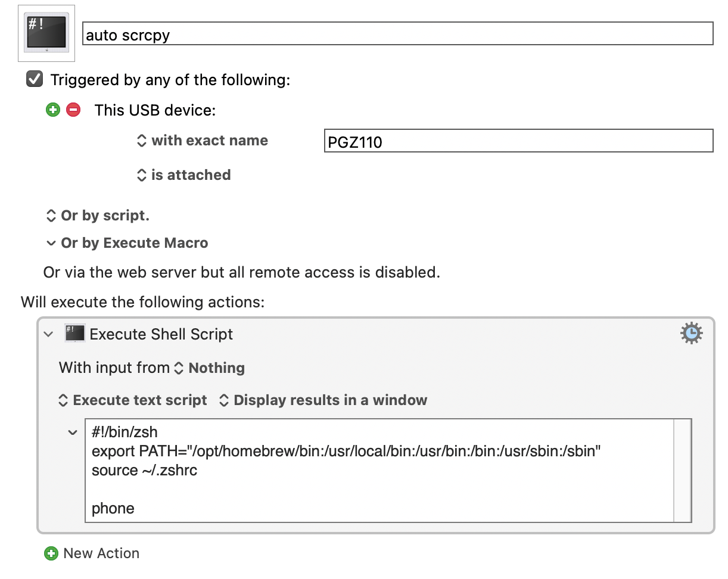This screenshot has width=728, height=579.
Task: Click the green add trigger button
Action: click(x=53, y=110)
